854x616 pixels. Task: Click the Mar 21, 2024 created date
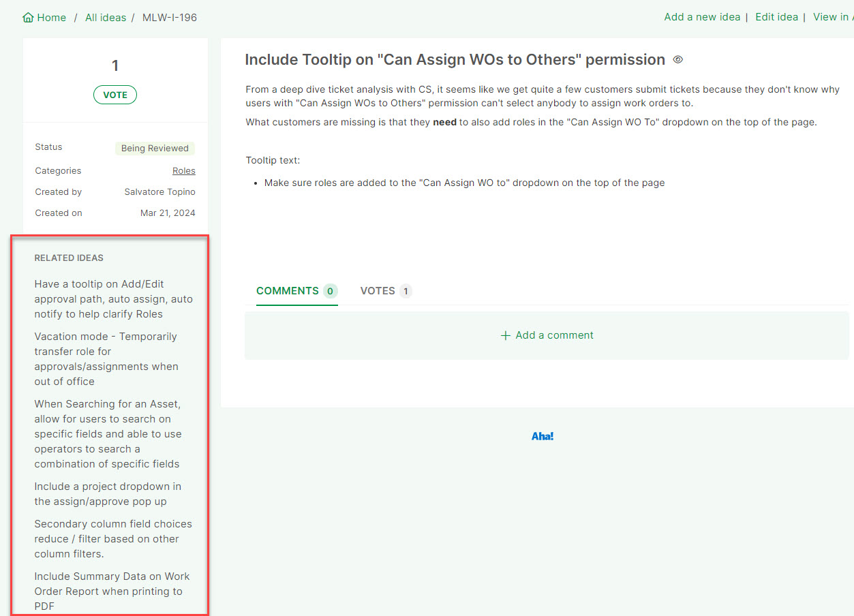(168, 213)
